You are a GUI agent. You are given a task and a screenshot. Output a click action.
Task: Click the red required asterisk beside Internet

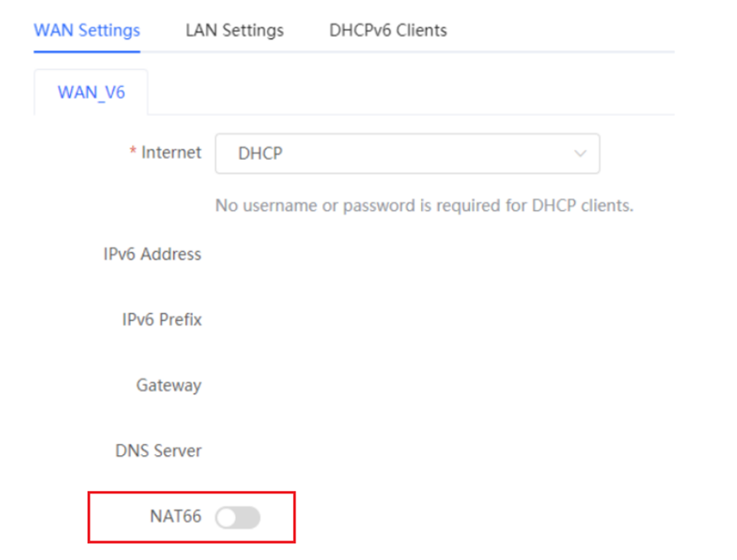click(x=133, y=151)
